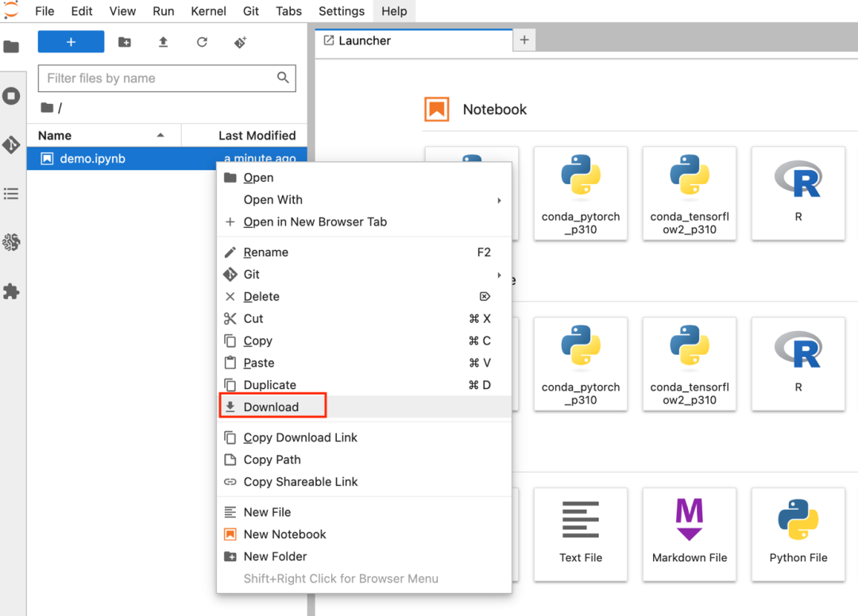The width and height of the screenshot is (858, 616).
Task: Choose Download in the context menu
Action: pyautogui.click(x=365, y=407)
